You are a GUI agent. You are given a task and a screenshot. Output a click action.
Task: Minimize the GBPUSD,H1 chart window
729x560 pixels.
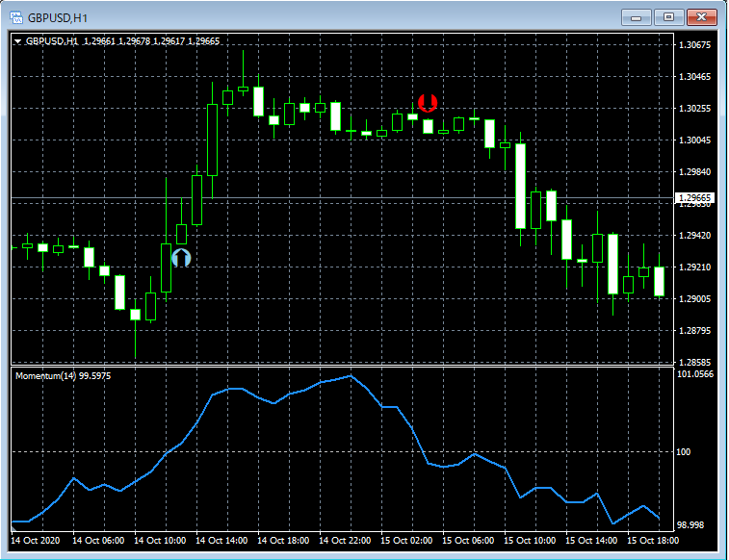click(x=636, y=18)
